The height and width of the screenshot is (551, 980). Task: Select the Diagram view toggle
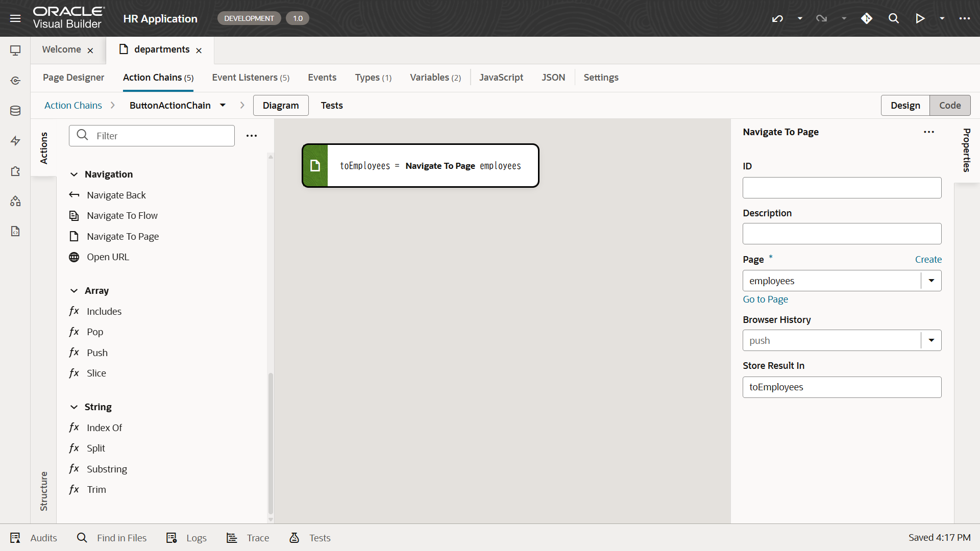[x=281, y=105]
